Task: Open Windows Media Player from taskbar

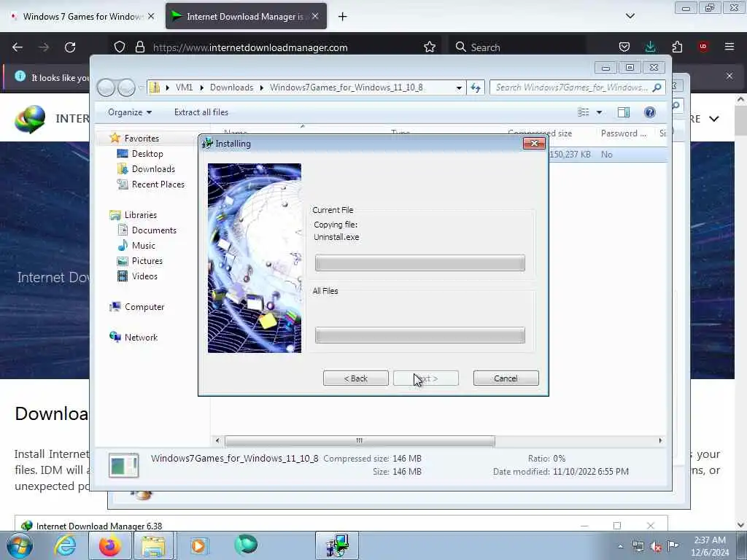Action: 198,545
